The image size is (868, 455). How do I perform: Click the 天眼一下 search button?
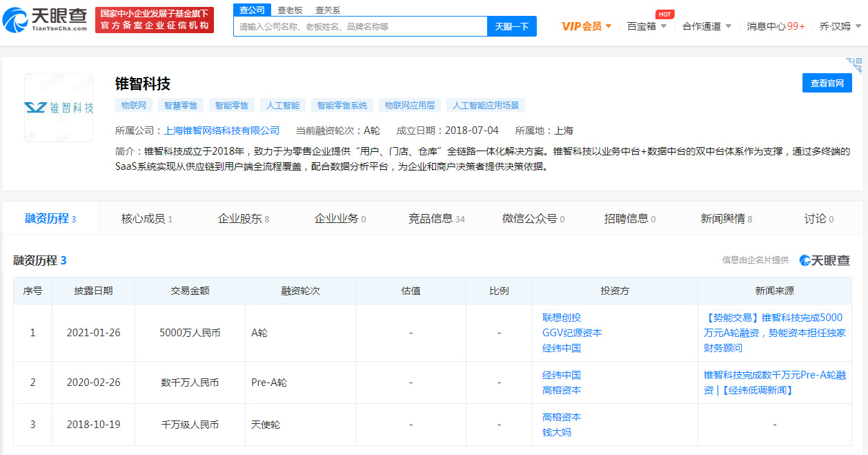pos(512,26)
